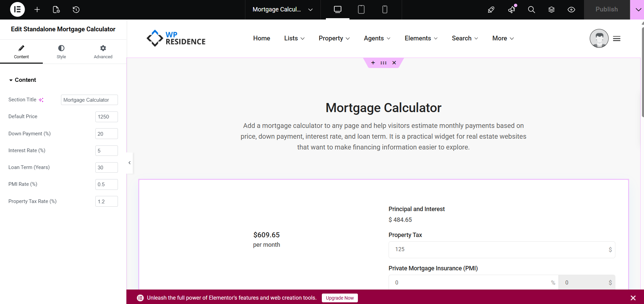Click the add element plus icon
This screenshot has width=644, height=304.
(x=37, y=9)
